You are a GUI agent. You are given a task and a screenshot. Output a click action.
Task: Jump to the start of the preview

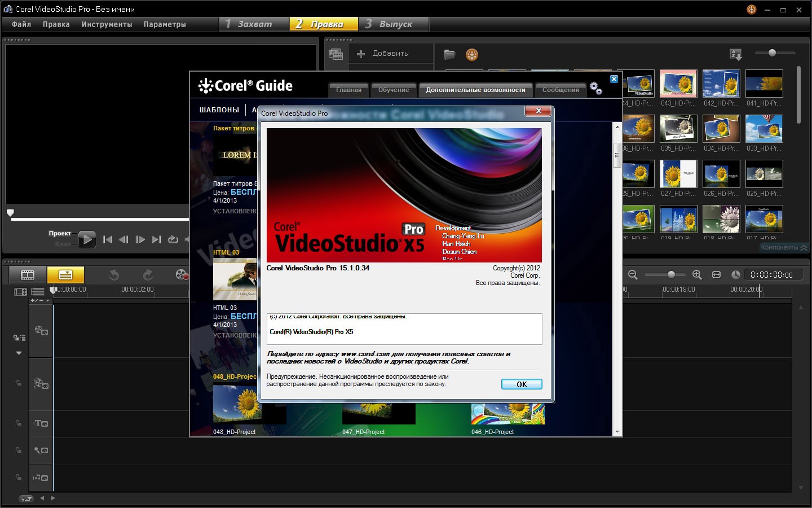click(107, 239)
